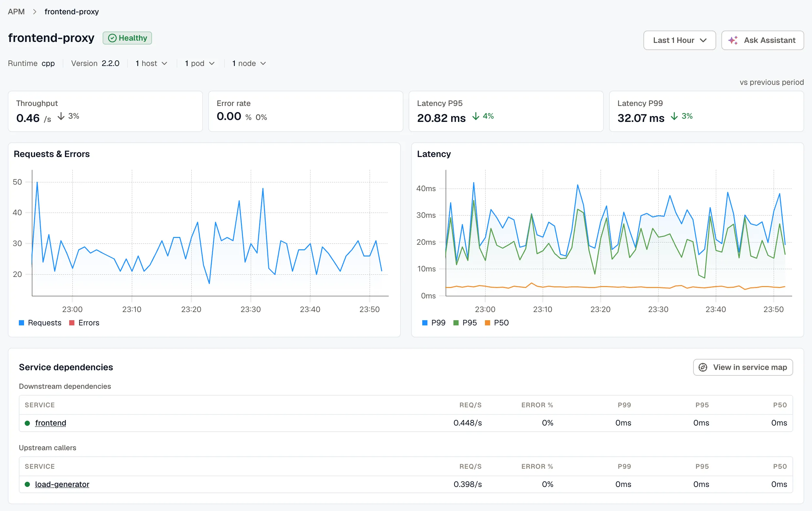Open the Ask Assistant button
The height and width of the screenshot is (511, 812).
[x=762, y=40]
